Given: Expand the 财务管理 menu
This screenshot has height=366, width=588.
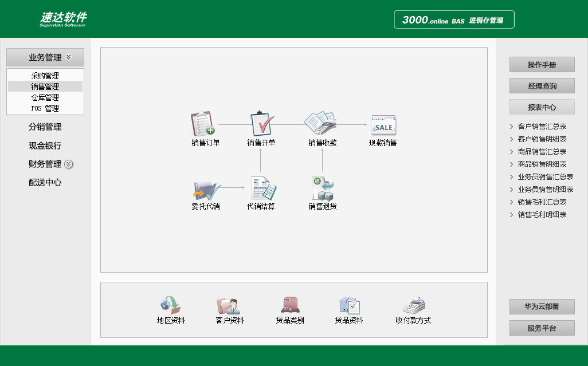Looking at the screenshot, I should pyautogui.click(x=68, y=164).
